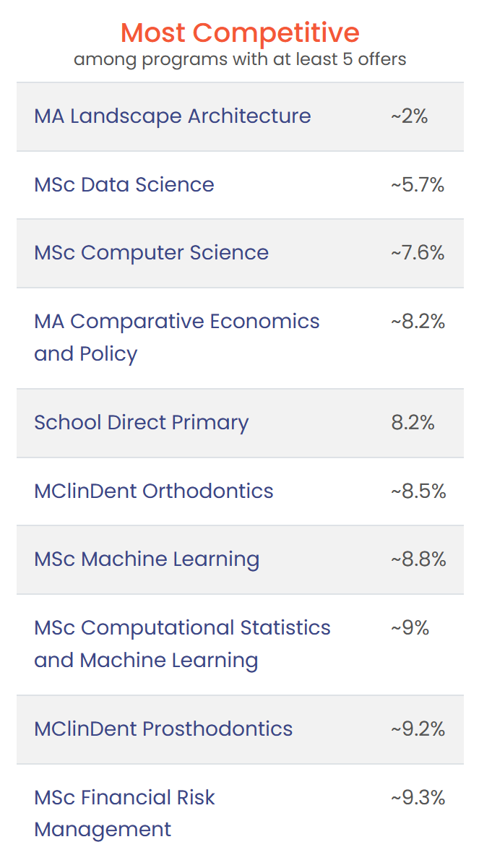Open the MSc Data Science program
492x868 pixels.
point(124,185)
